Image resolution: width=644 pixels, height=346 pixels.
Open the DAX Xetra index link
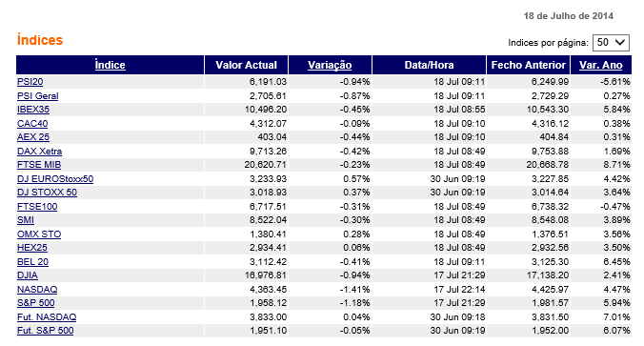coord(39,152)
